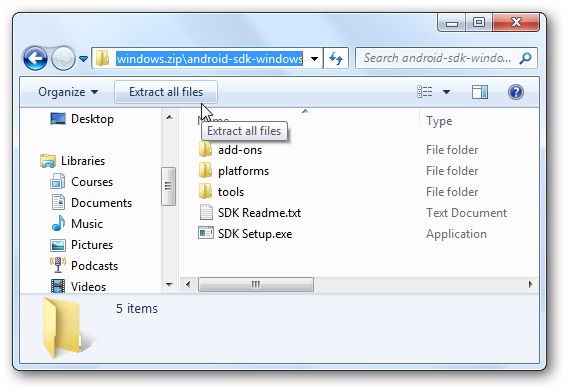
Task: Click the Refresh button beside the address bar
Action: point(336,58)
